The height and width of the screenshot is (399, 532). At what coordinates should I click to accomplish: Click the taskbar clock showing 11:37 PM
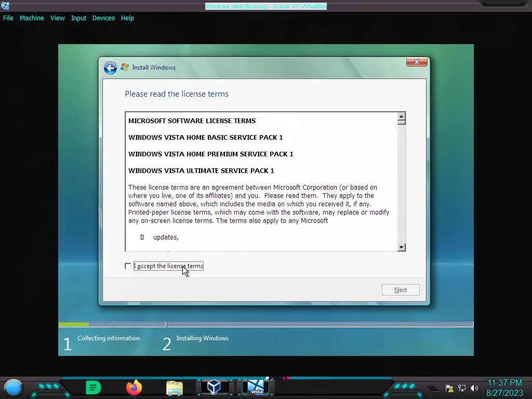click(x=504, y=383)
